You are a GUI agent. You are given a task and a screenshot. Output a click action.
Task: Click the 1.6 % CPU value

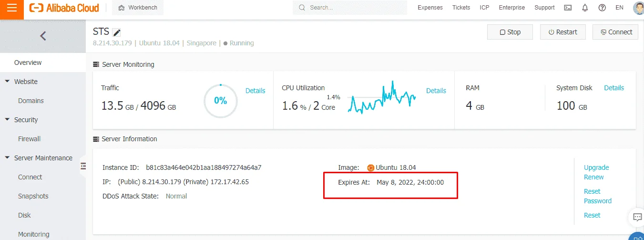pos(294,106)
